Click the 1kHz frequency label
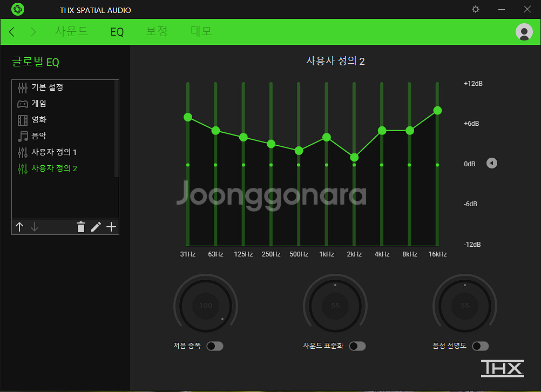The height and width of the screenshot is (392, 541). (327, 254)
